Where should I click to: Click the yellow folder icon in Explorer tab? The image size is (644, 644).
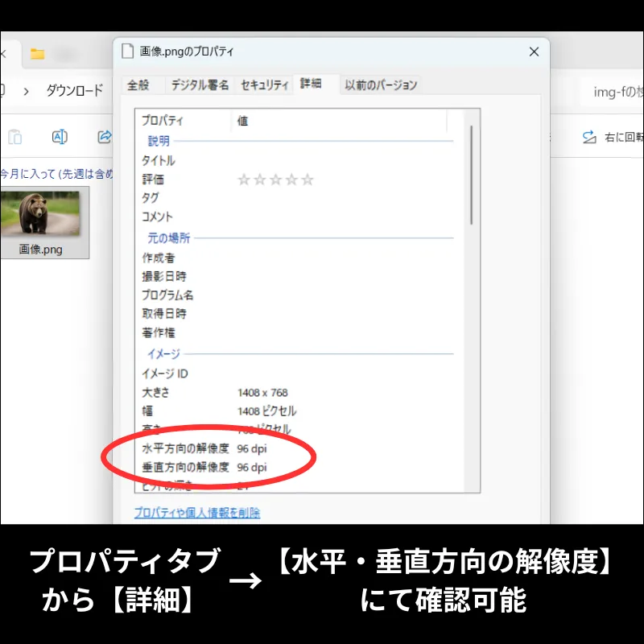tap(37, 54)
